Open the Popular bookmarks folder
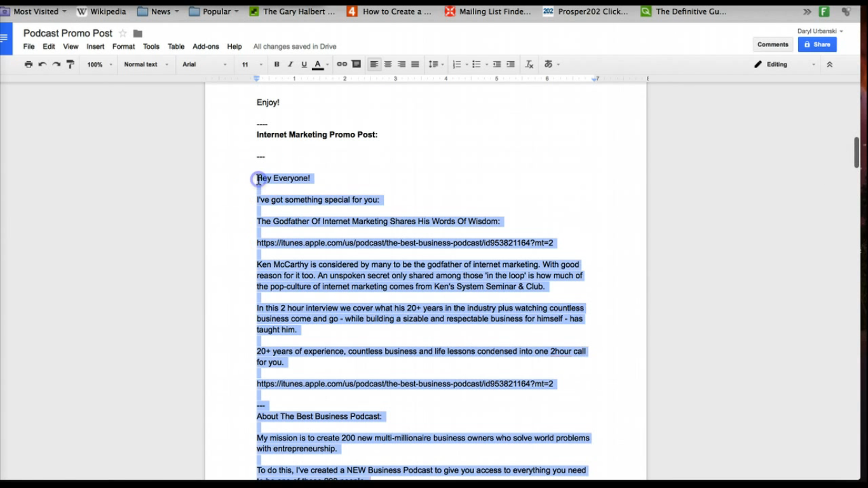Image resolution: width=868 pixels, height=488 pixels. (214, 11)
